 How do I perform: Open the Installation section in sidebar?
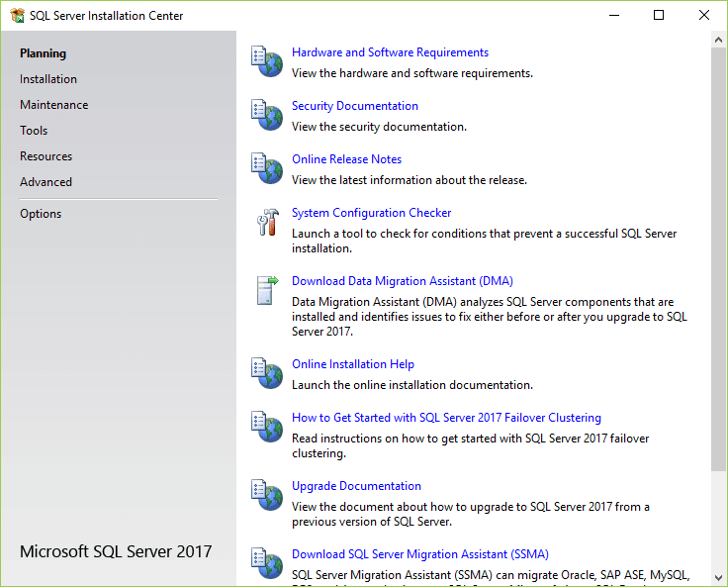48,79
